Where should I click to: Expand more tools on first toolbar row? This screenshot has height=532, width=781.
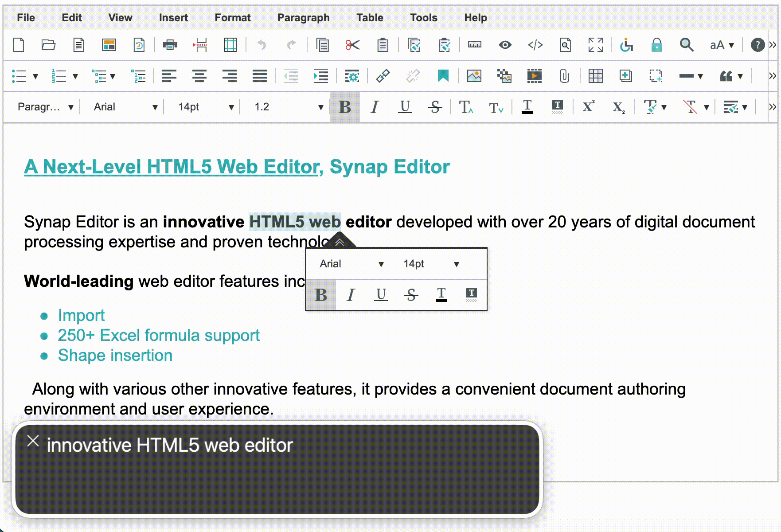(x=773, y=45)
